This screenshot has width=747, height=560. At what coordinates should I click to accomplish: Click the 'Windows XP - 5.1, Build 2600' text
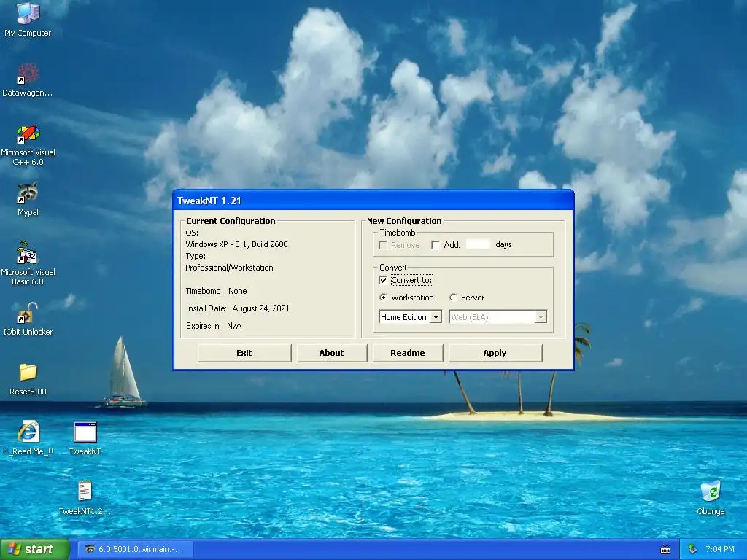[x=237, y=244]
